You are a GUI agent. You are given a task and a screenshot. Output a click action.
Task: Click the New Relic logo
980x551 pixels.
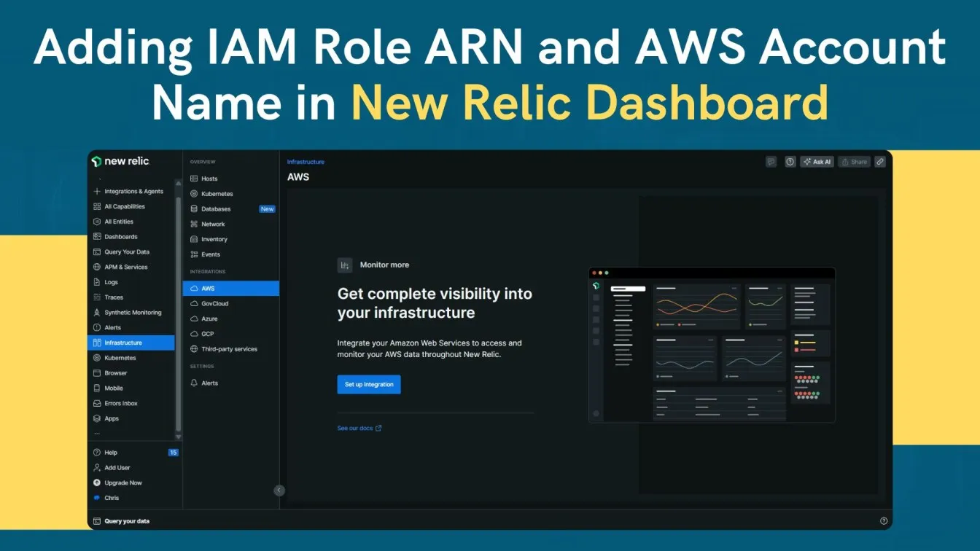coord(120,161)
